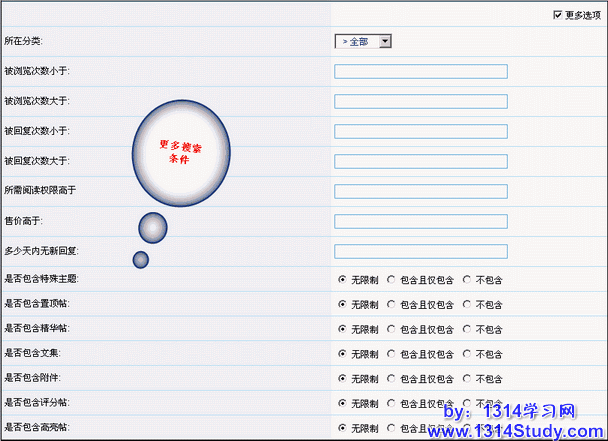Choose 无限制 for 是否包含文集
The image size is (608, 441).
point(342,354)
